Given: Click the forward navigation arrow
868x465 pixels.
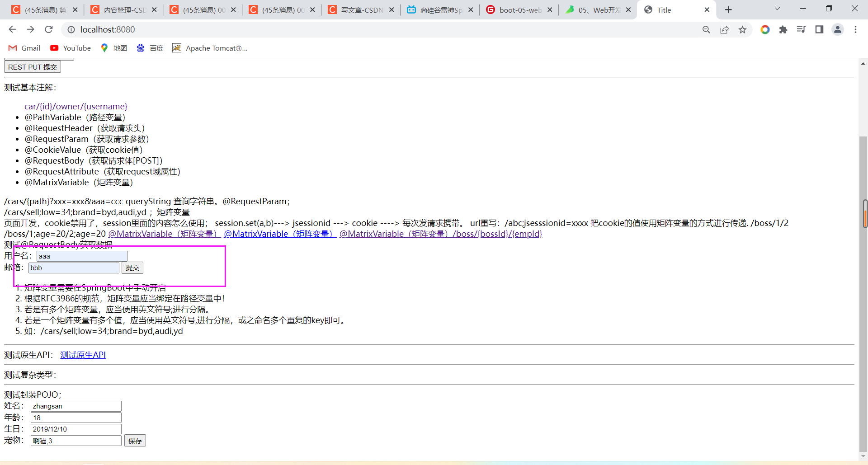Looking at the screenshot, I should [30, 29].
